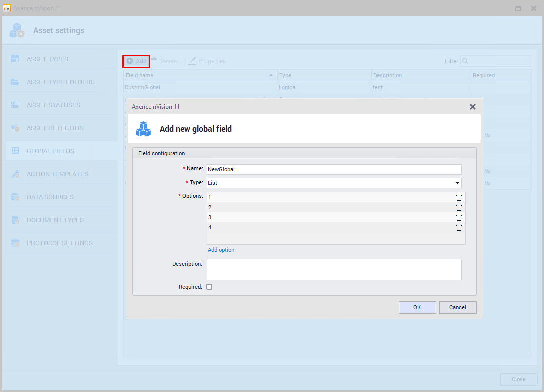This screenshot has height=392, width=544.
Task: Go to Document Types section
Action: [55, 220]
